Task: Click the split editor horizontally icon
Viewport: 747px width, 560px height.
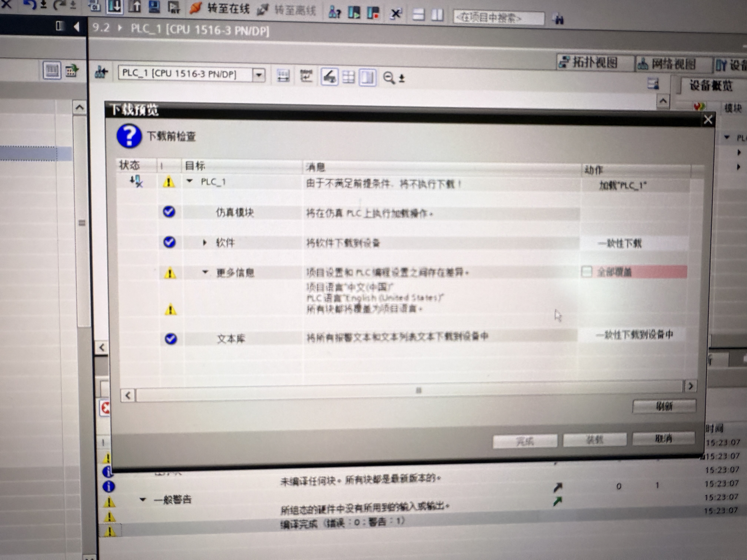Action: [418, 14]
